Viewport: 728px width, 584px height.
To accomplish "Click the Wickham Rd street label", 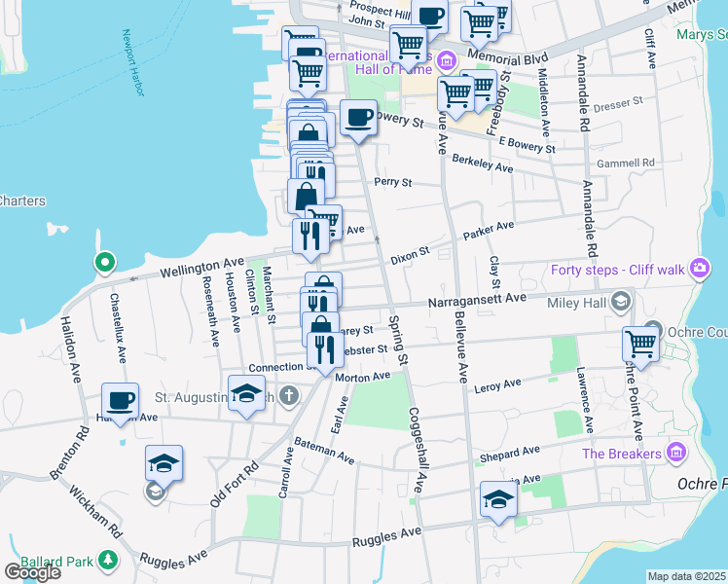I will click(x=95, y=512).
